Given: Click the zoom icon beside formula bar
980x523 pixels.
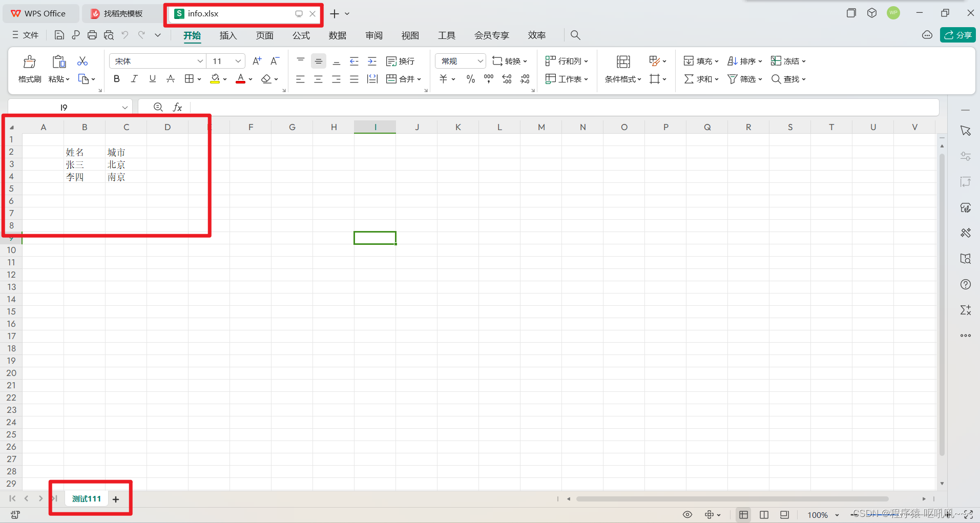Looking at the screenshot, I should (158, 107).
